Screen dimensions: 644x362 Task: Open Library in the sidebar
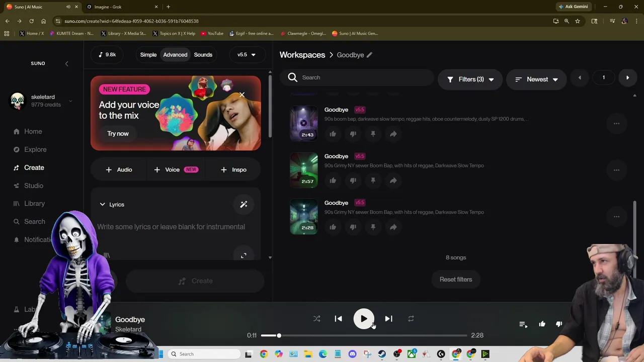click(x=34, y=204)
